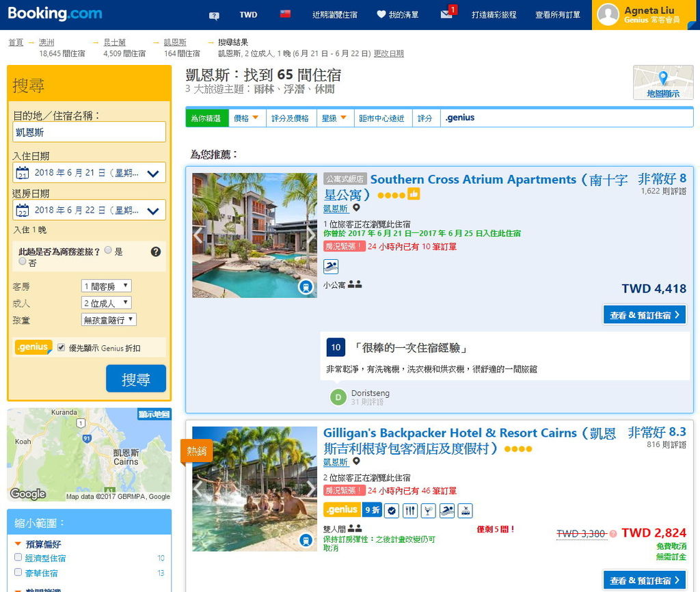Select the .genius sort tab

tap(460, 118)
